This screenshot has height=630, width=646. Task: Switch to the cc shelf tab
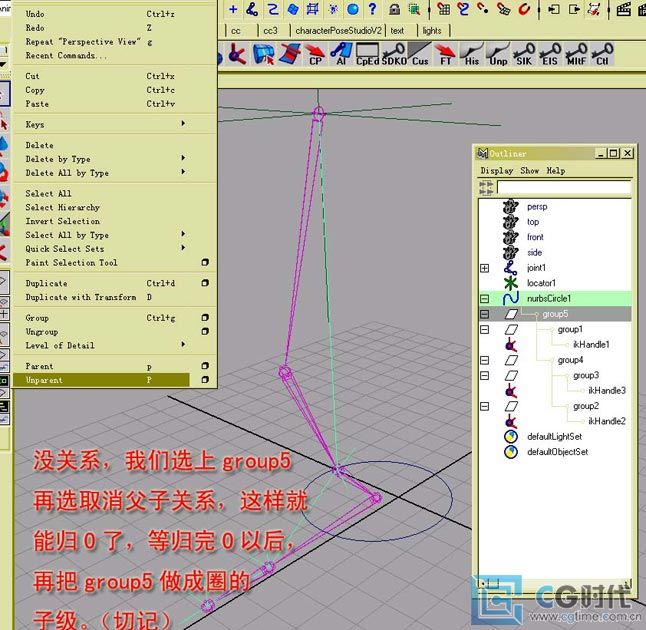(236, 31)
